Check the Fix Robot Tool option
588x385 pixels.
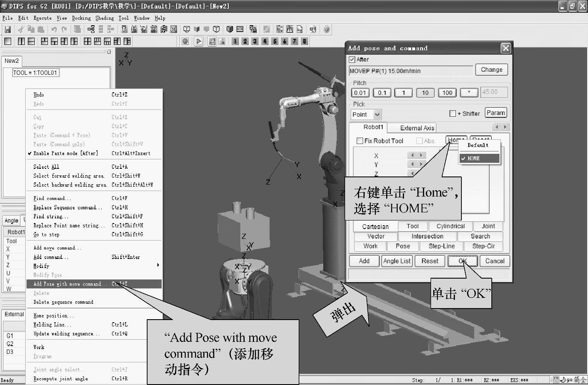pyautogui.click(x=360, y=141)
